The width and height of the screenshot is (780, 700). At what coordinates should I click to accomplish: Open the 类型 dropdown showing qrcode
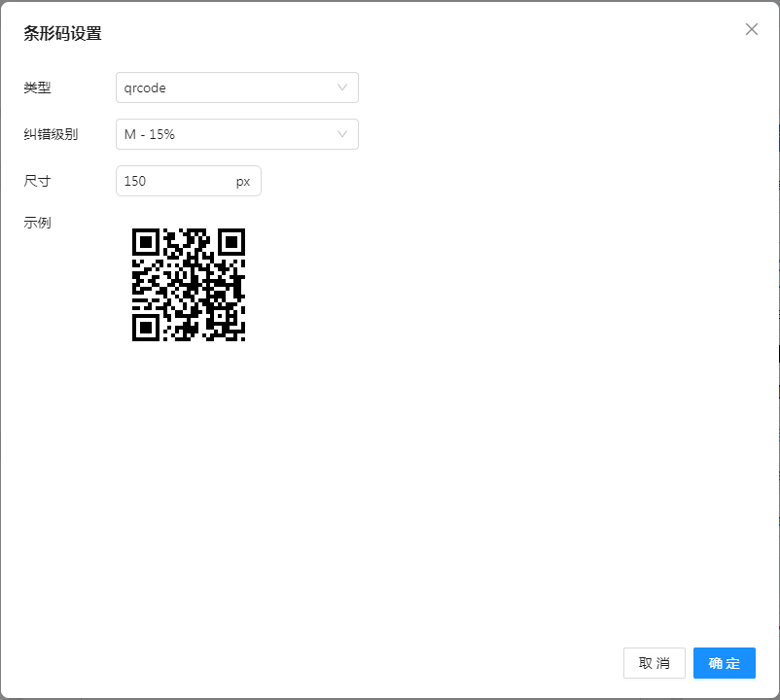pyautogui.click(x=236, y=87)
